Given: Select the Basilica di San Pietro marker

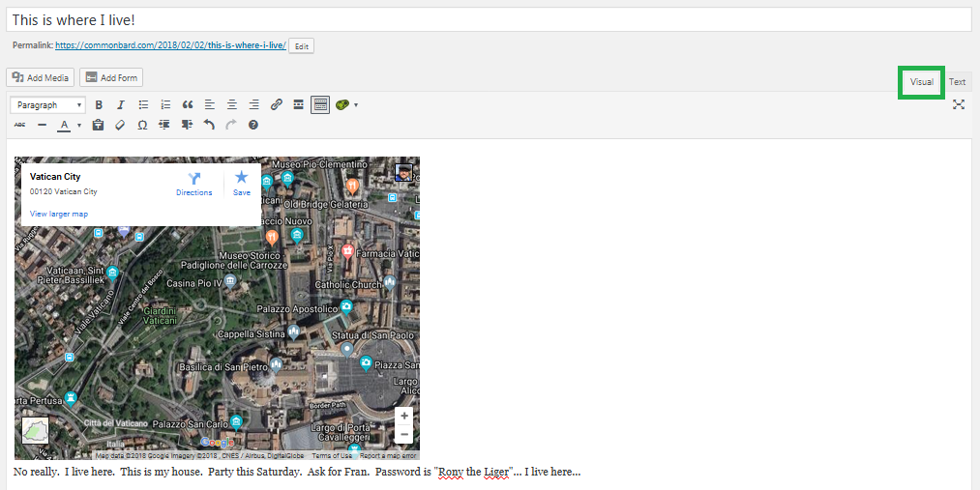Looking at the screenshot, I should (x=276, y=365).
